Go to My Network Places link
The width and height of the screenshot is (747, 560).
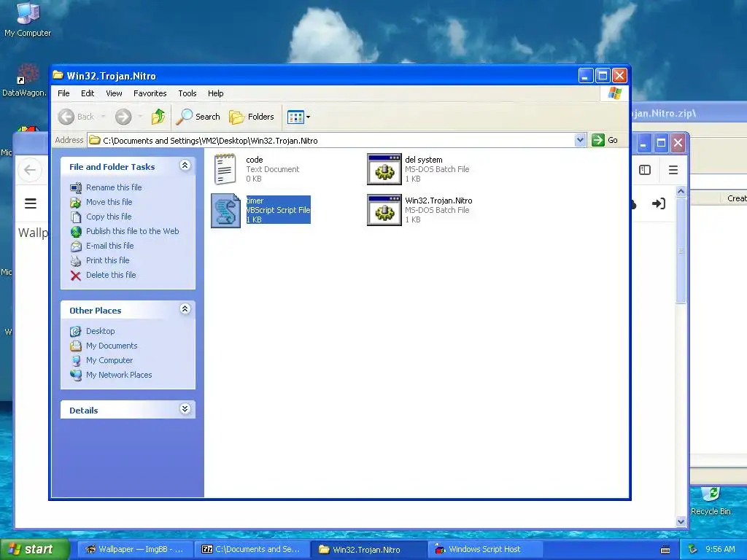pos(119,375)
